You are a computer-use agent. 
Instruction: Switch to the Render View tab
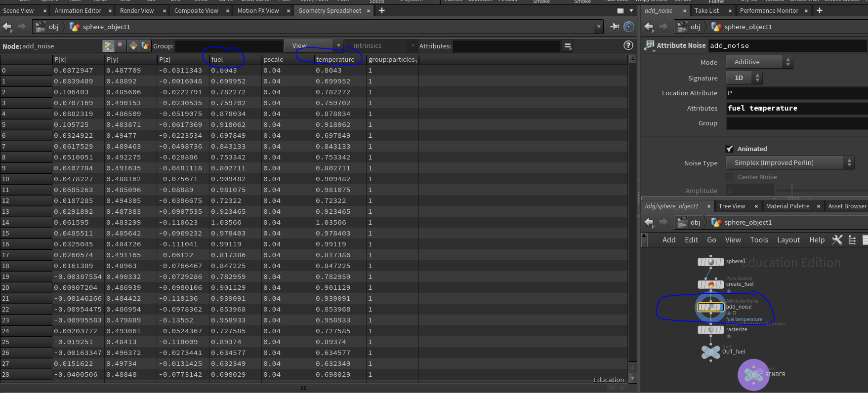point(137,11)
